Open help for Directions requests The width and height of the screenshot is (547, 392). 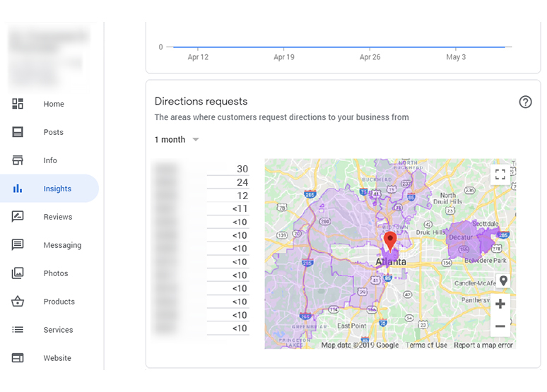coord(525,102)
